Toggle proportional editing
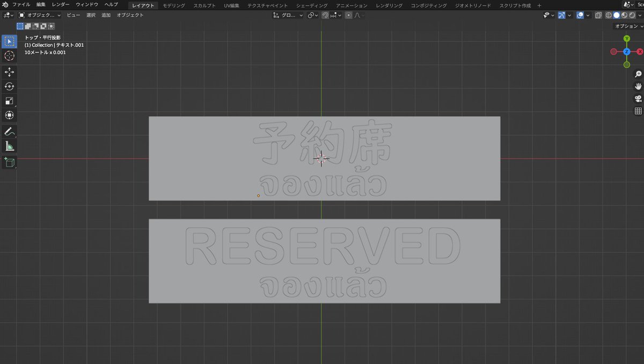Image resolution: width=644 pixels, height=364 pixels. (349, 15)
